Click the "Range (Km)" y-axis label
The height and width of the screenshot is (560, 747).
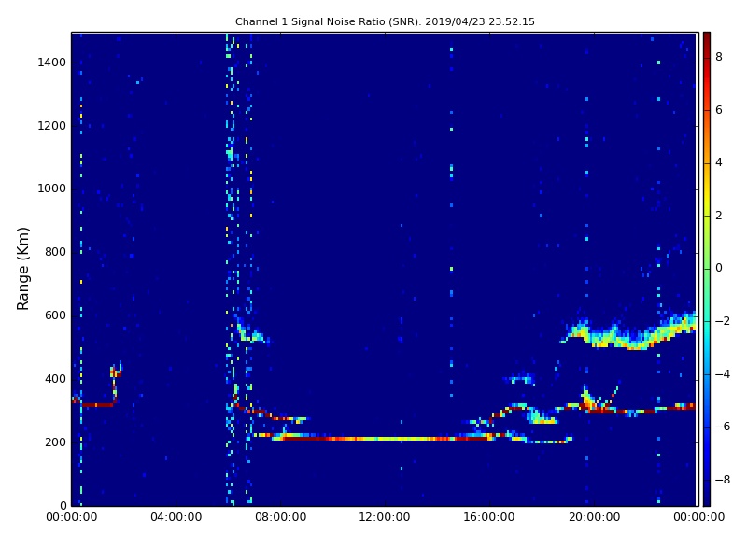click(22, 269)
